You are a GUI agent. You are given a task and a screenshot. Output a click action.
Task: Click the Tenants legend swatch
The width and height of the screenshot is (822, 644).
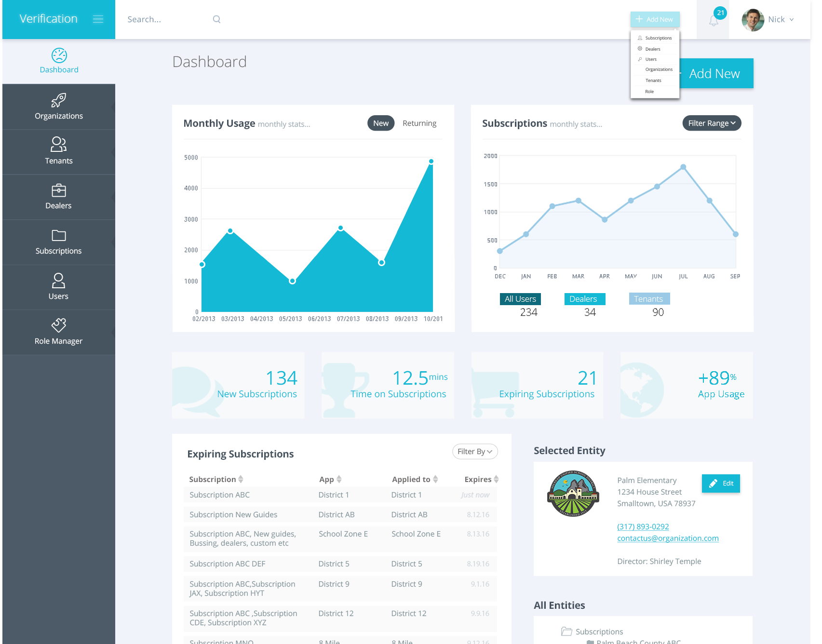[x=649, y=299]
